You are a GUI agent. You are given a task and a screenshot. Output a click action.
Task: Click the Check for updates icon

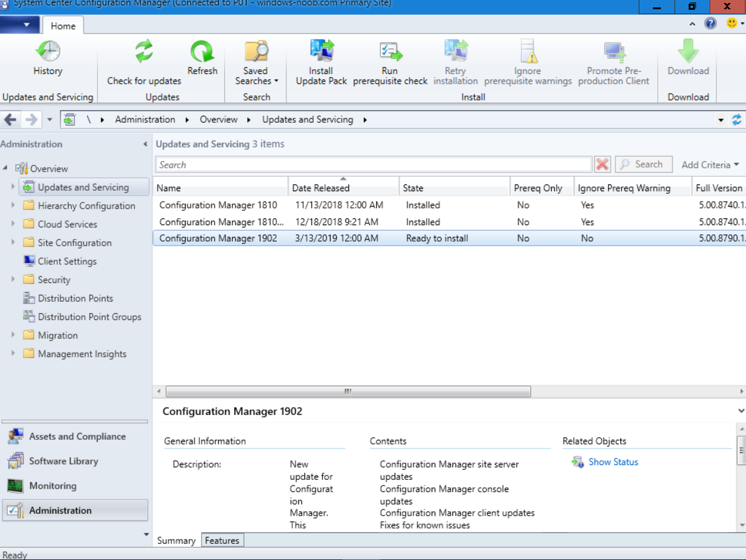click(x=144, y=51)
